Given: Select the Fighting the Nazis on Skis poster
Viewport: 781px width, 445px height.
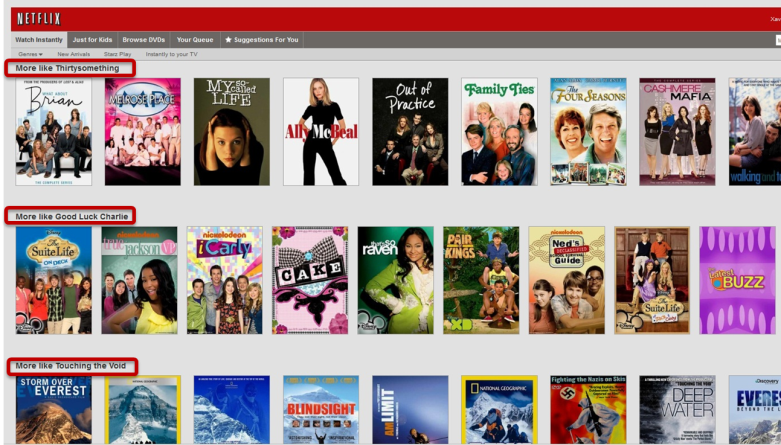Looking at the screenshot, I should coord(588,410).
